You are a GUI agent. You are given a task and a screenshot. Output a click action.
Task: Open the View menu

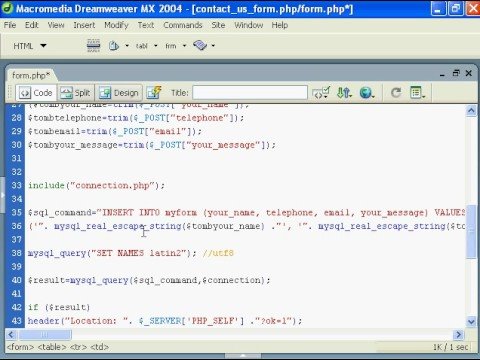point(56,25)
